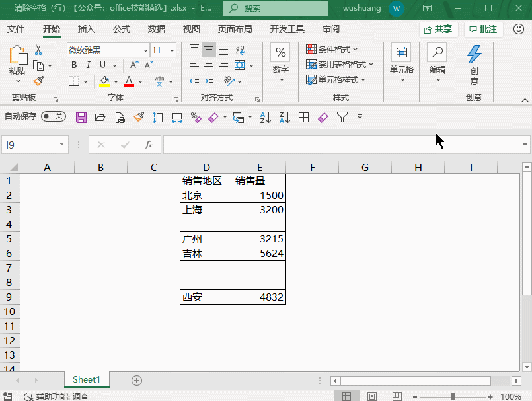Click the filter funnel icon
Viewport: 532px width, 401px height.
point(342,117)
